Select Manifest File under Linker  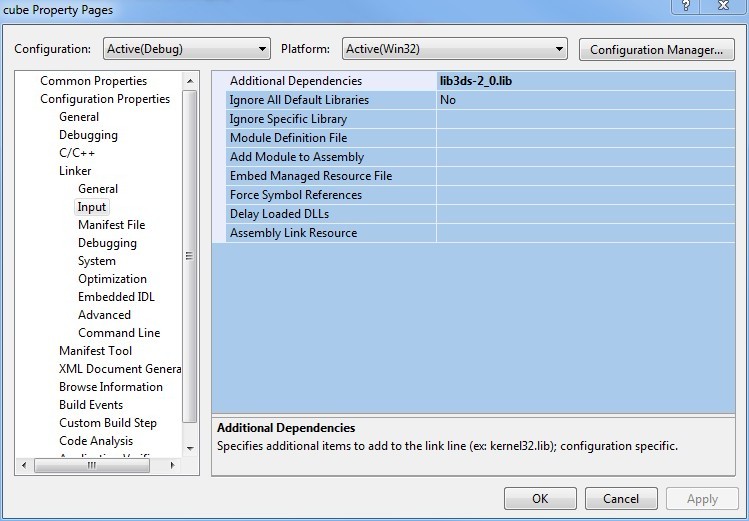111,225
